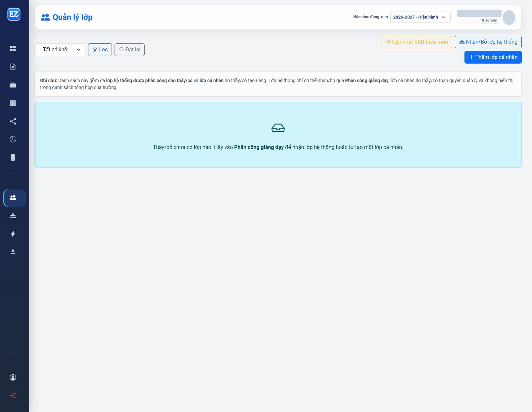Screen dimensions: 532x412
Task: Open the nine-dot grid icon in sidebar
Action: (x=13, y=103)
